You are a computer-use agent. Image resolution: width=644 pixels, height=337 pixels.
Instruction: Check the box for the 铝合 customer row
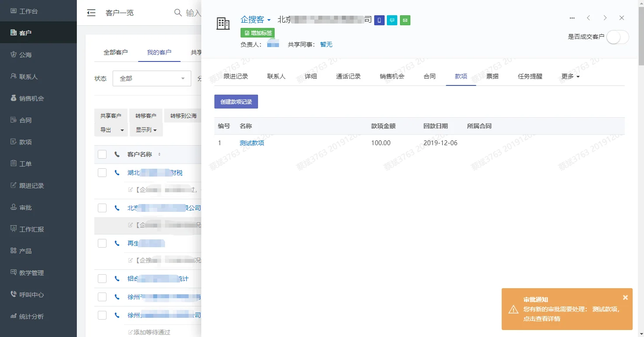click(102, 279)
